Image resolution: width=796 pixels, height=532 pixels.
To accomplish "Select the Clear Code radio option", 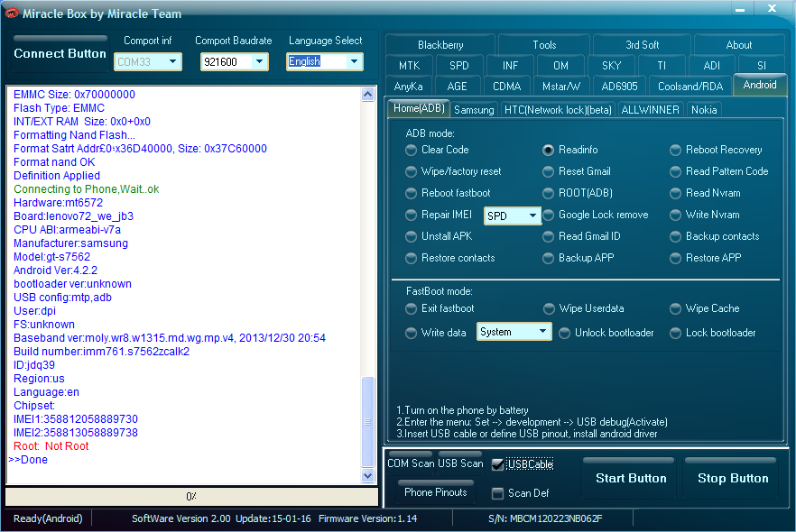I will pyautogui.click(x=411, y=150).
